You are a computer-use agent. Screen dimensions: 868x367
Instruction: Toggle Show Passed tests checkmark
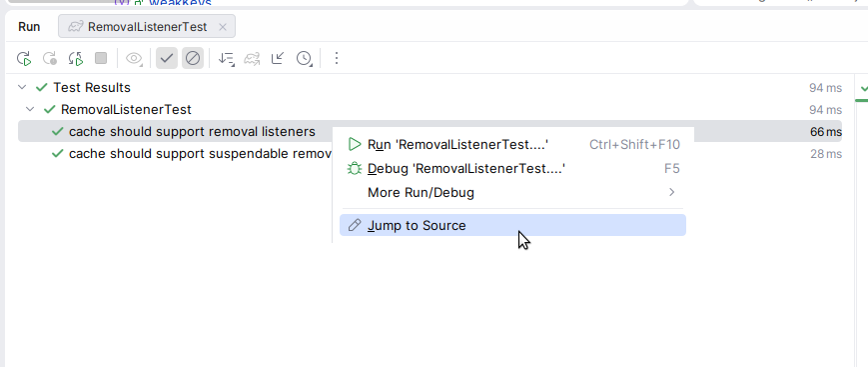point(167,58)
